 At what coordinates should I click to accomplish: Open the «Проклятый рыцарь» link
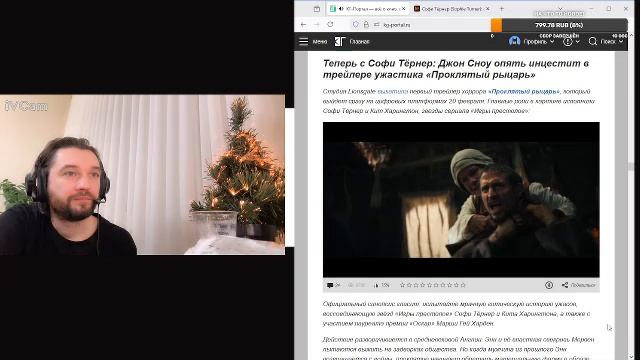coord(524,91)
